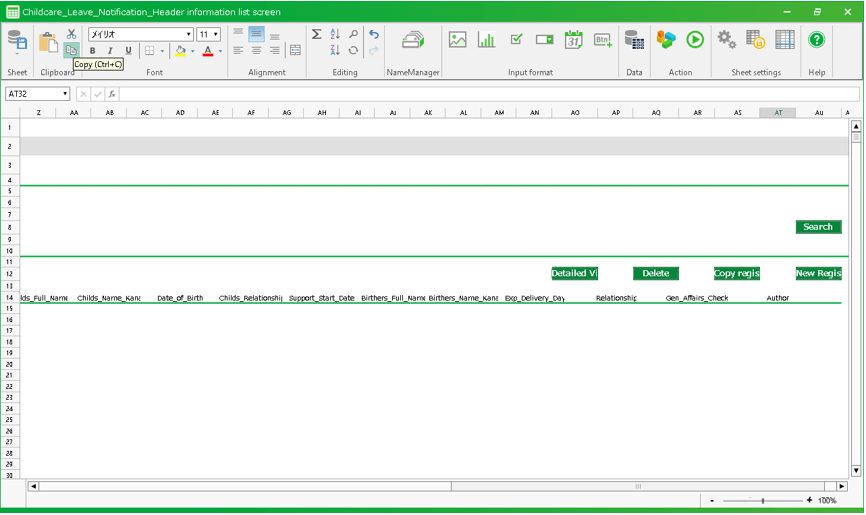Click the AutoSum sigma icon
Image resolution: width=866 pixels, height=515 pixels.
317,34
